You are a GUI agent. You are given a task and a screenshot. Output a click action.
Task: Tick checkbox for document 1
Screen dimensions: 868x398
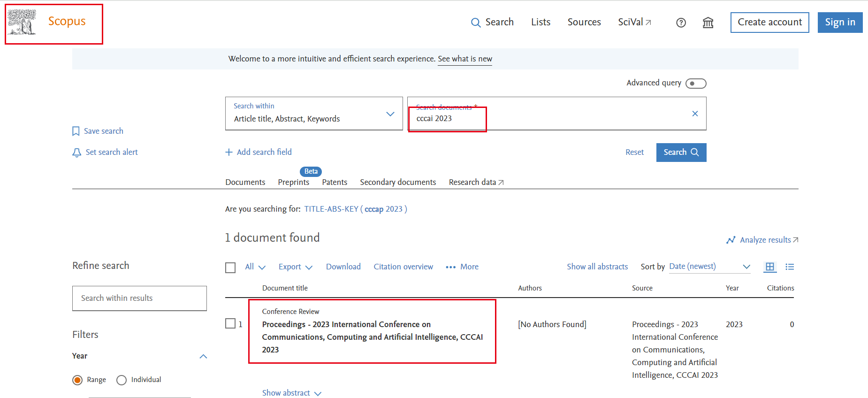point(230,323)
